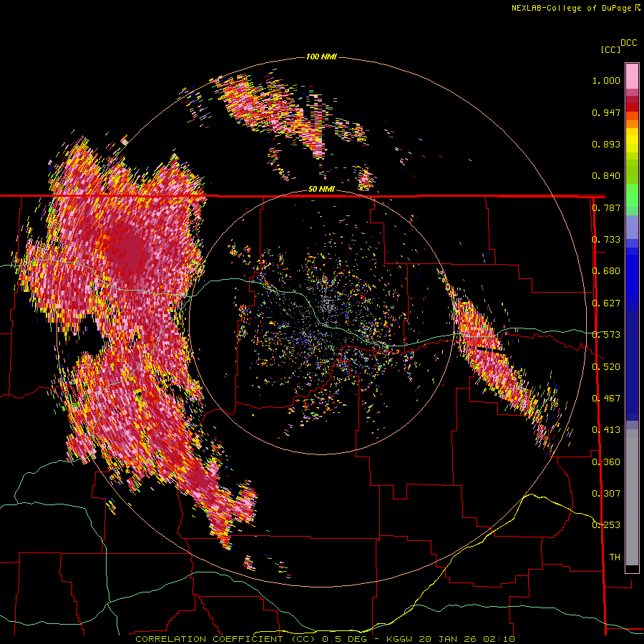Click the 20 JAN 26 02:10 timestamp

click(x=467, y=639)
